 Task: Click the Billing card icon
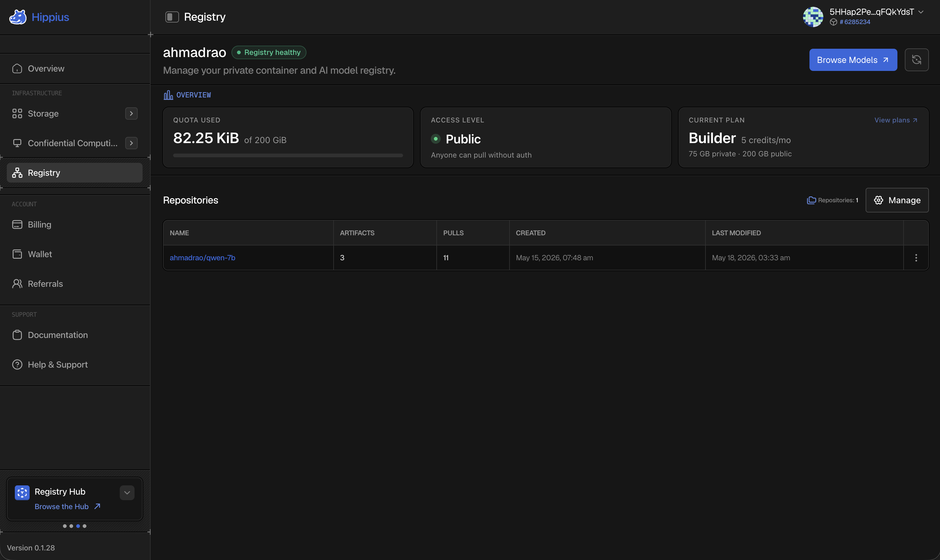(17, 224)
